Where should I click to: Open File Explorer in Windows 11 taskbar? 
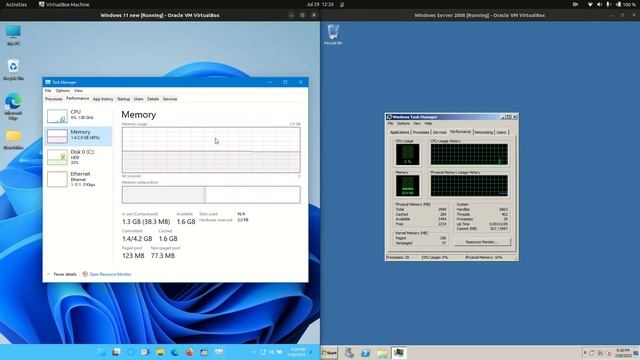160,352
